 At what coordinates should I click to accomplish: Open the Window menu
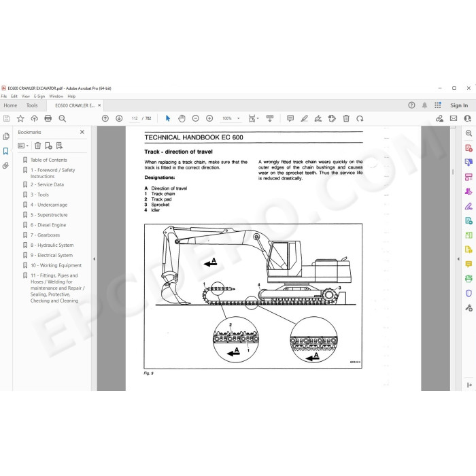(x=56, y=97)
